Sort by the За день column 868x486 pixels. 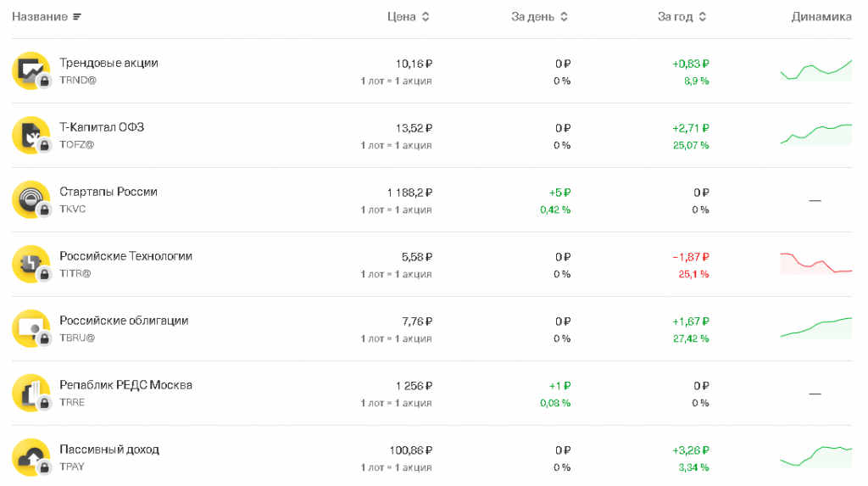(x=539, y=17)
